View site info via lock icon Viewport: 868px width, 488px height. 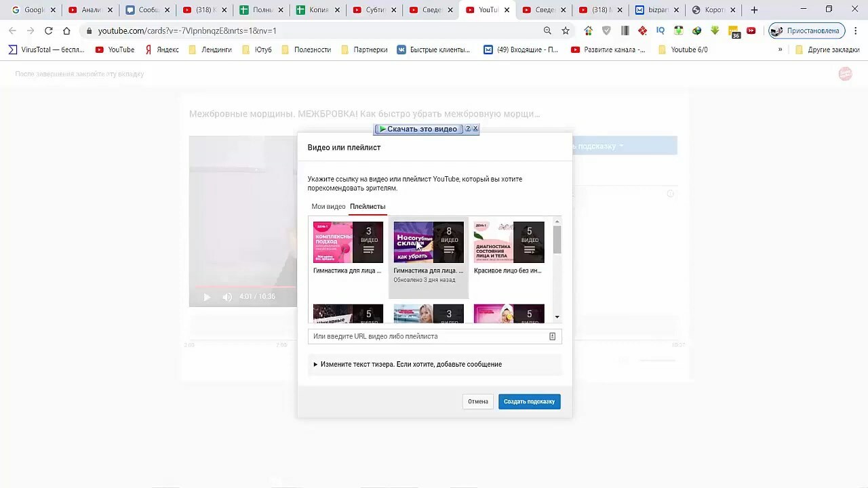point(89,30)
